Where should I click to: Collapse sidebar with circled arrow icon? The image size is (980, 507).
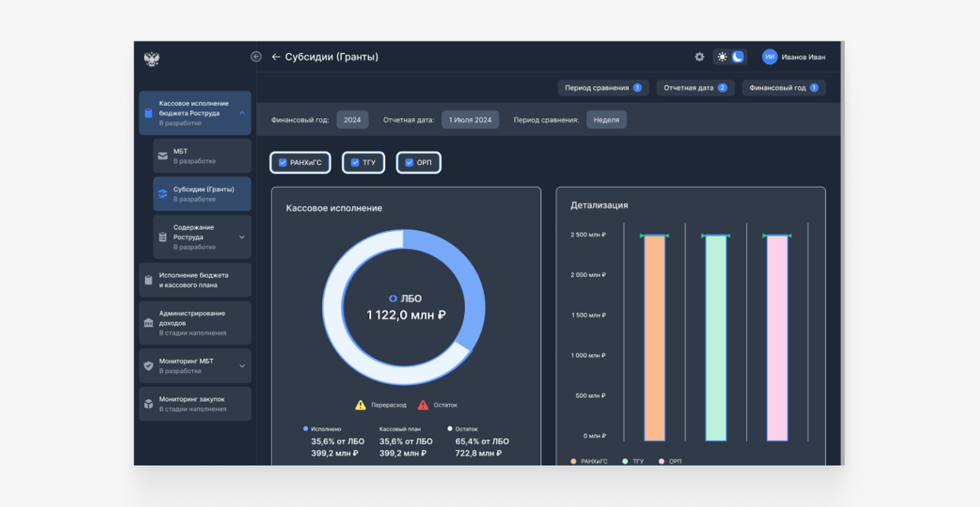coord(256,57)
